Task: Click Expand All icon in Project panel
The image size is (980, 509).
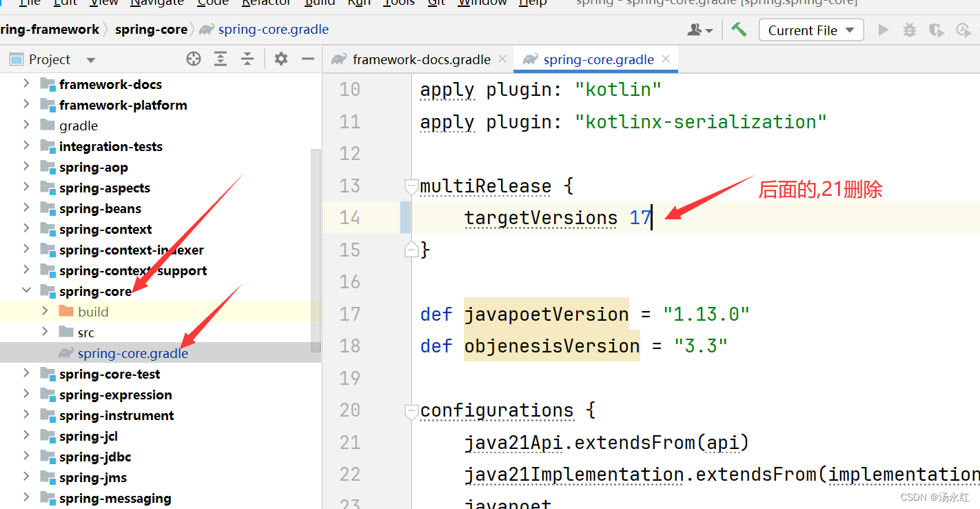Action: 221,59
